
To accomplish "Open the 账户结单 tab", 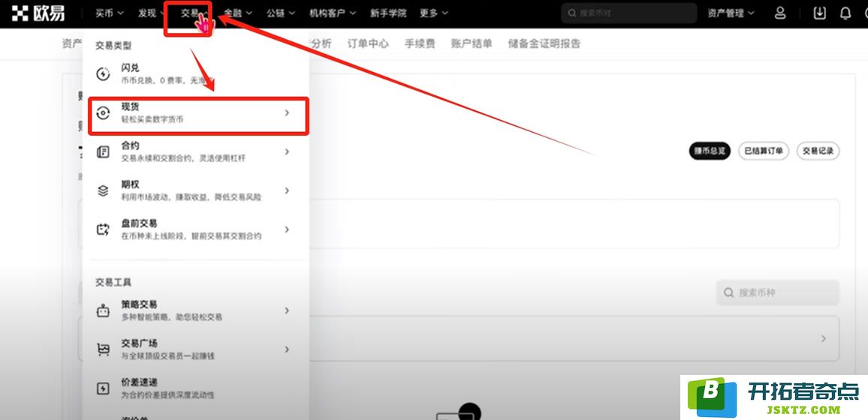I will (472, 43).
